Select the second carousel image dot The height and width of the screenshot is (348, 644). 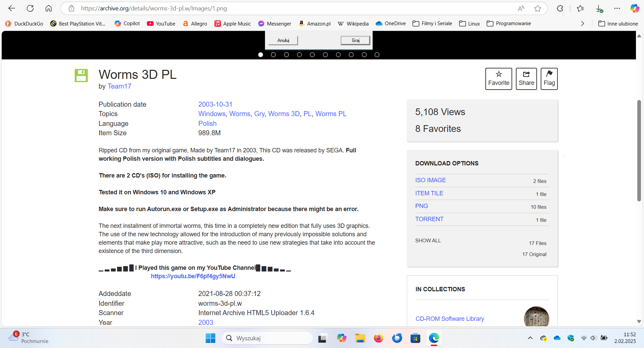click(x=273, y=55)
